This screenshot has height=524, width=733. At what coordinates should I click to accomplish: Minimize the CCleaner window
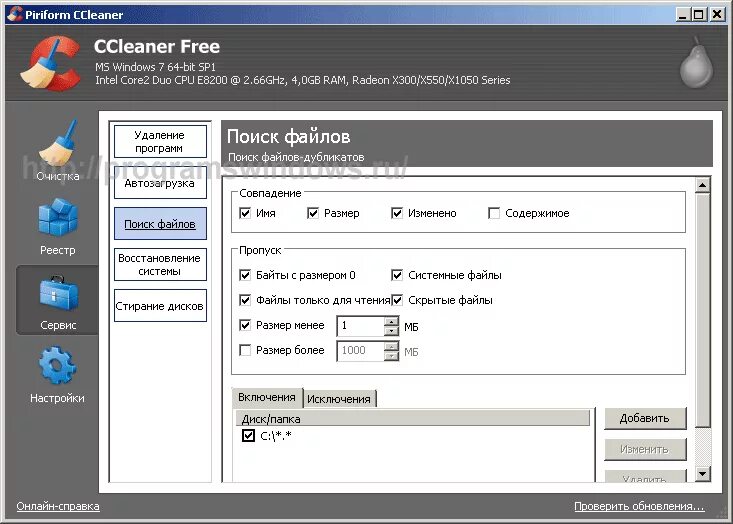(x=683, y=14)
